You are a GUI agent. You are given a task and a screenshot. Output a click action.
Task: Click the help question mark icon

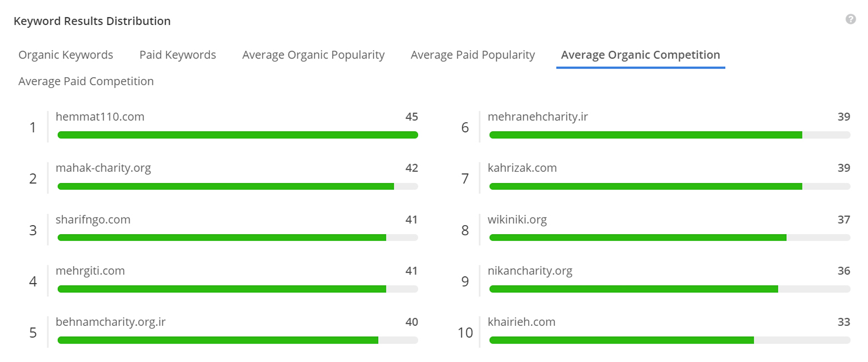850,19
